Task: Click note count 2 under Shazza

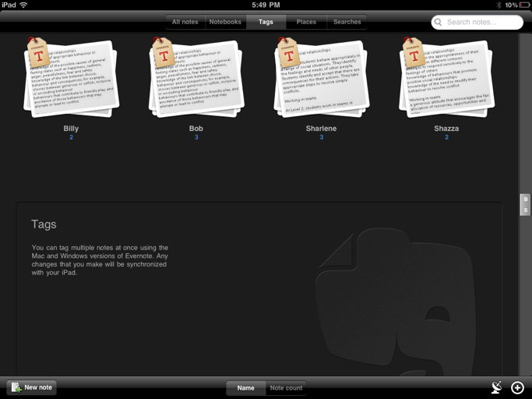Action: pyautogui.click(x=447, y=137)
